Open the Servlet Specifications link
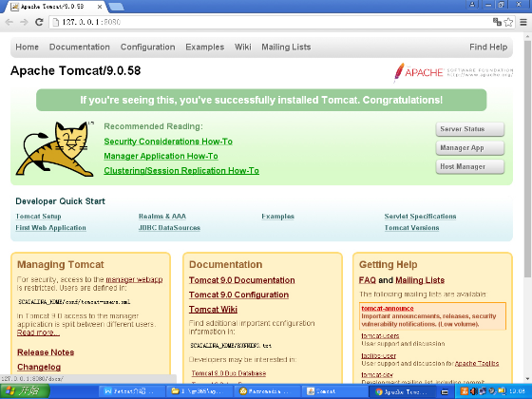This screenshot has height=399, width=532. pos(420,217)
